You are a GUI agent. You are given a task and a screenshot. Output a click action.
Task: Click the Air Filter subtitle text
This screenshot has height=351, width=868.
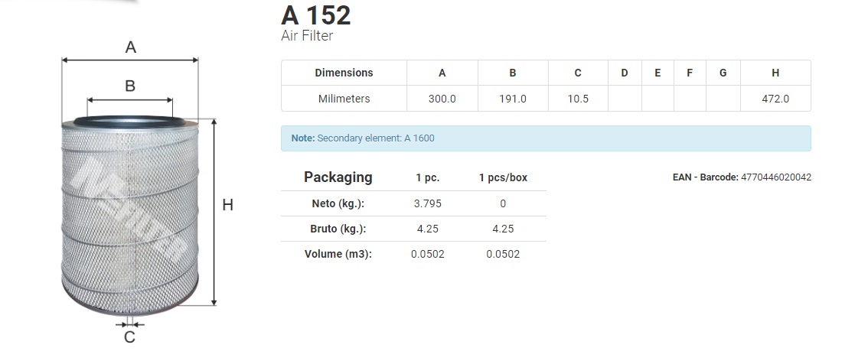pyautogui.click(x=307, y=36)
